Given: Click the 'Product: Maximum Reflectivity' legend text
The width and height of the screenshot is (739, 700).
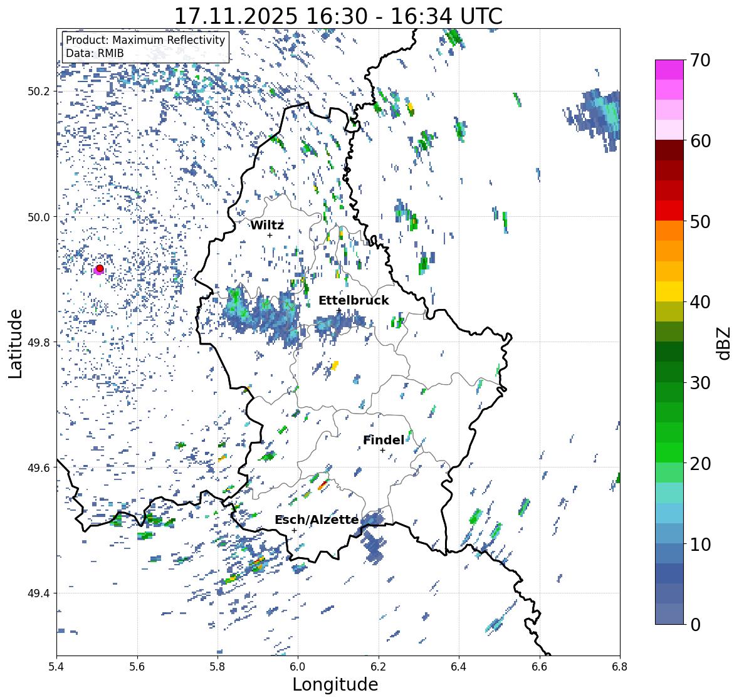Looking at the screenshot, I should (145, 40).
